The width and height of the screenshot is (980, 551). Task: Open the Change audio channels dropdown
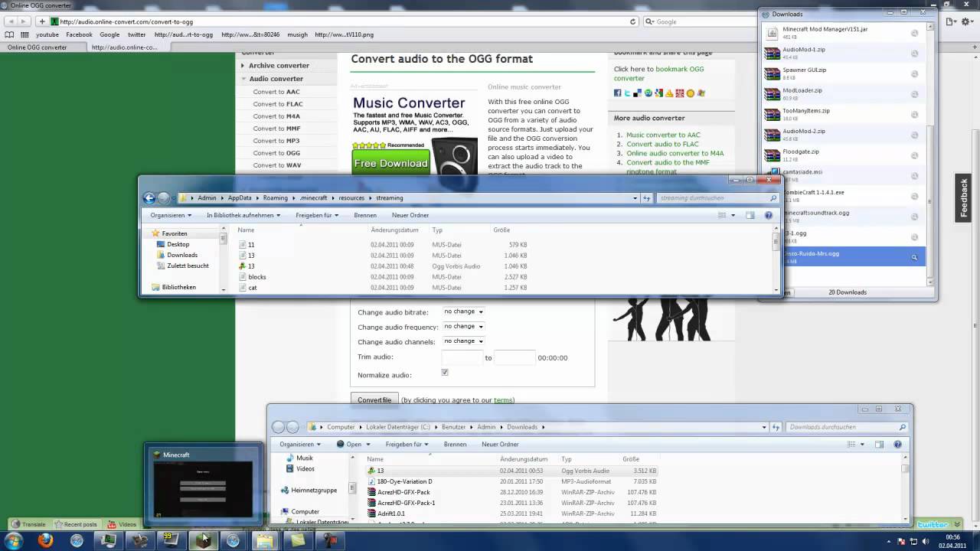tap(463, 341)
